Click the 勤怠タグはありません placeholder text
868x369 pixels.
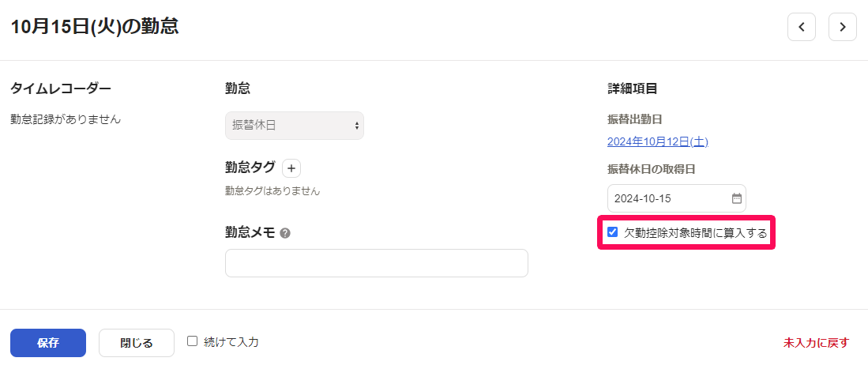coord(272,191)
